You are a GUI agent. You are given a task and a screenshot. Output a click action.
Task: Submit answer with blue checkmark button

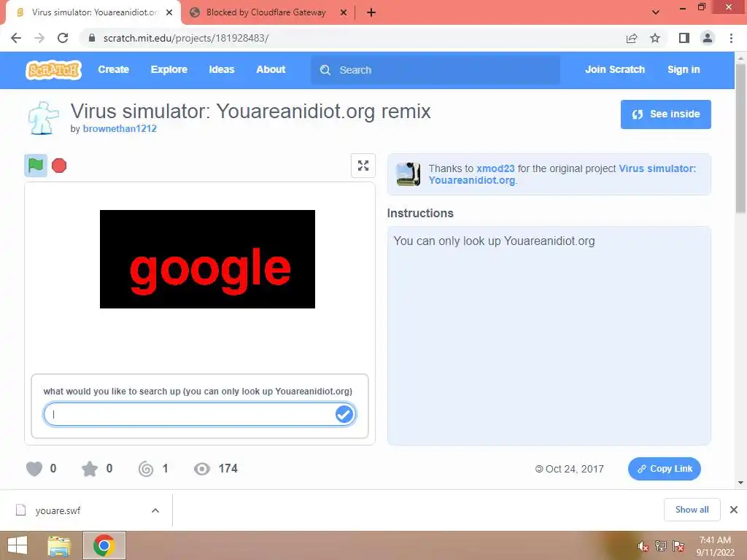tap(344, 414)
